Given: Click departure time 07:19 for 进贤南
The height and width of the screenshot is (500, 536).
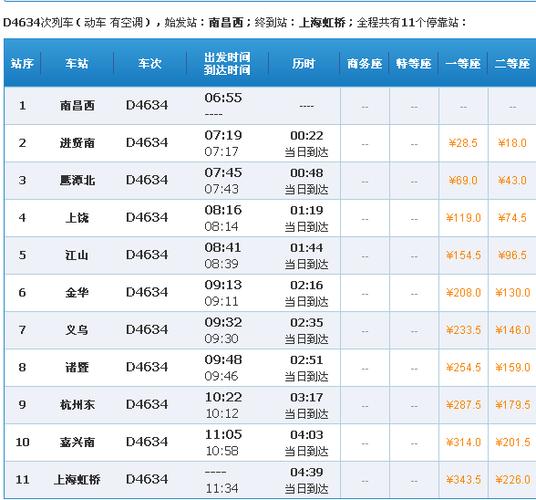Looking at the screenshot, I should [x=223, y=135].
